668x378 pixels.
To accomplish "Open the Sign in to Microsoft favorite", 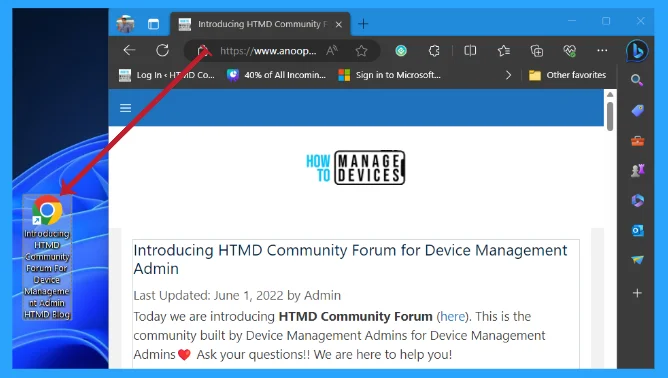I will [x=389, y=75].
